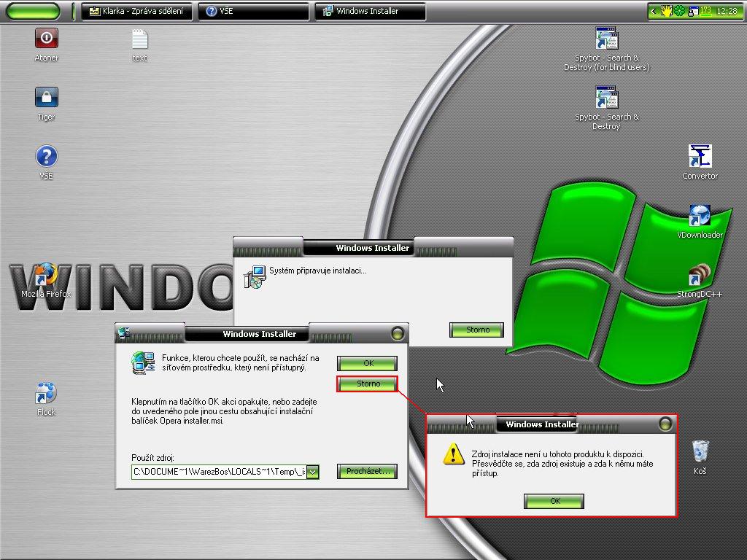The image size is (747, 560).
Task: Click the green ICQ flower tray icon
Action: (679, 11)
